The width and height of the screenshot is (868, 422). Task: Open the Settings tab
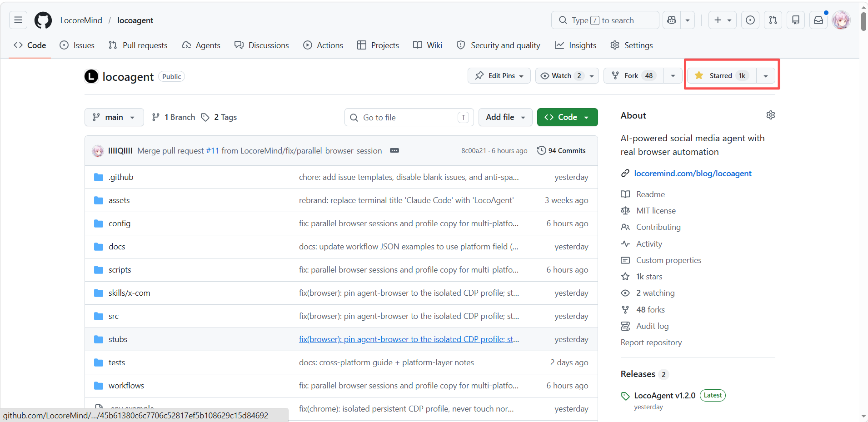pyautogui.click(x=632, y=45)
